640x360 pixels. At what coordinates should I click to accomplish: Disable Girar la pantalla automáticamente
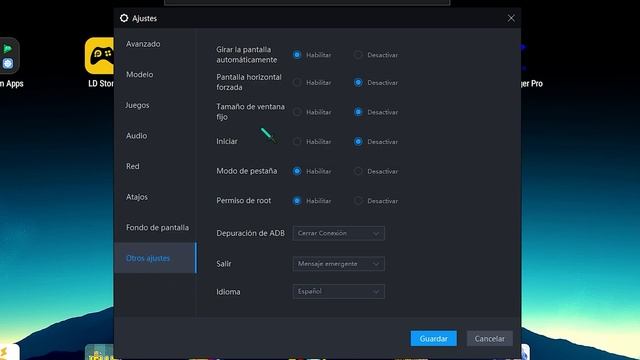(x=358, y=55)
